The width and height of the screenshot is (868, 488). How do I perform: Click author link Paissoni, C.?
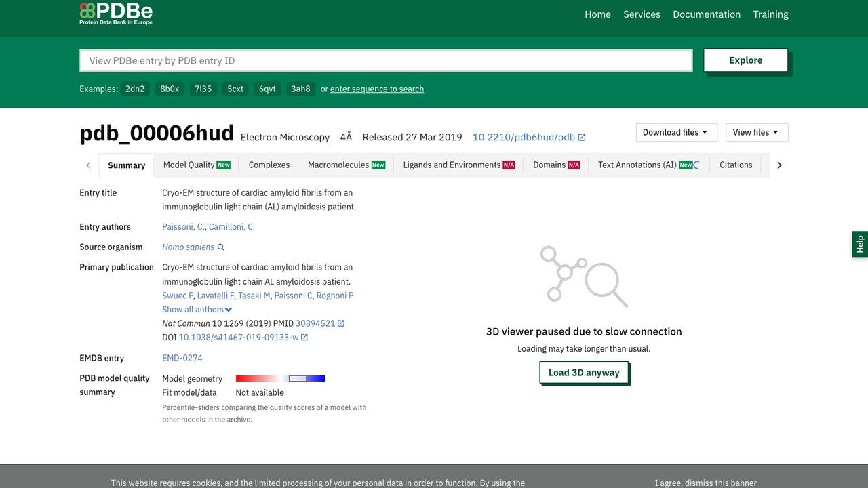click(x=183, y=227)
